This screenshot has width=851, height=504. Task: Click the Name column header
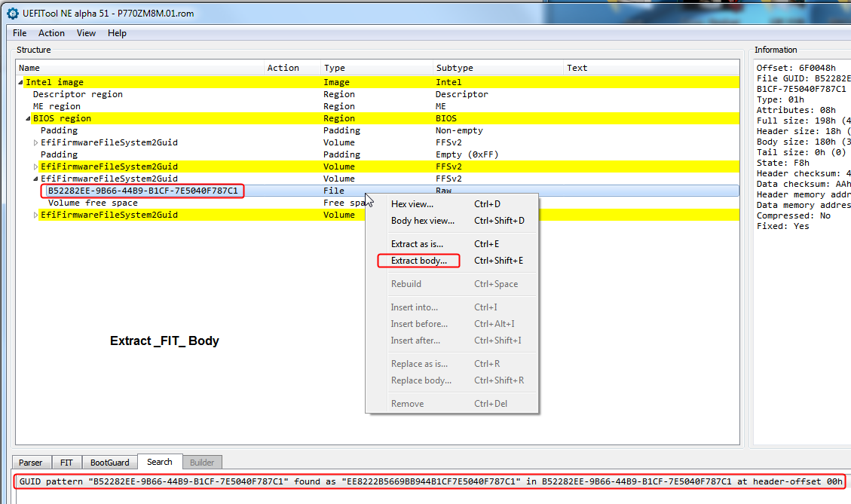[x=140, y=68]
